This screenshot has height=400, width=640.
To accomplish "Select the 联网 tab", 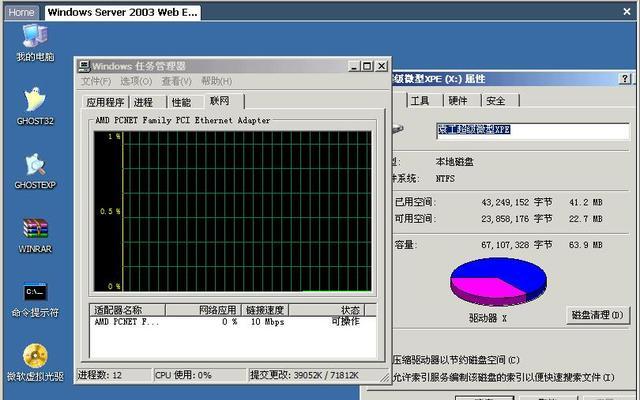I will 224,101.
